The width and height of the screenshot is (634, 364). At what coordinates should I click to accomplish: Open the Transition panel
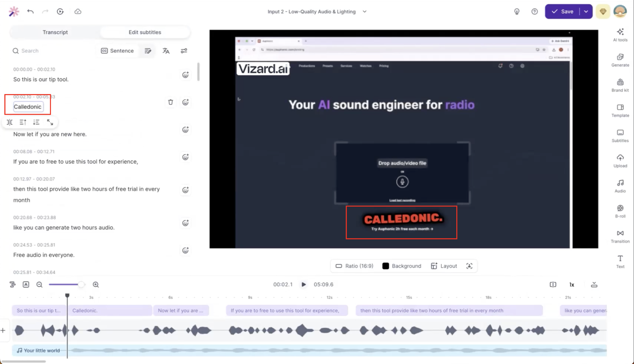[620, 237]
